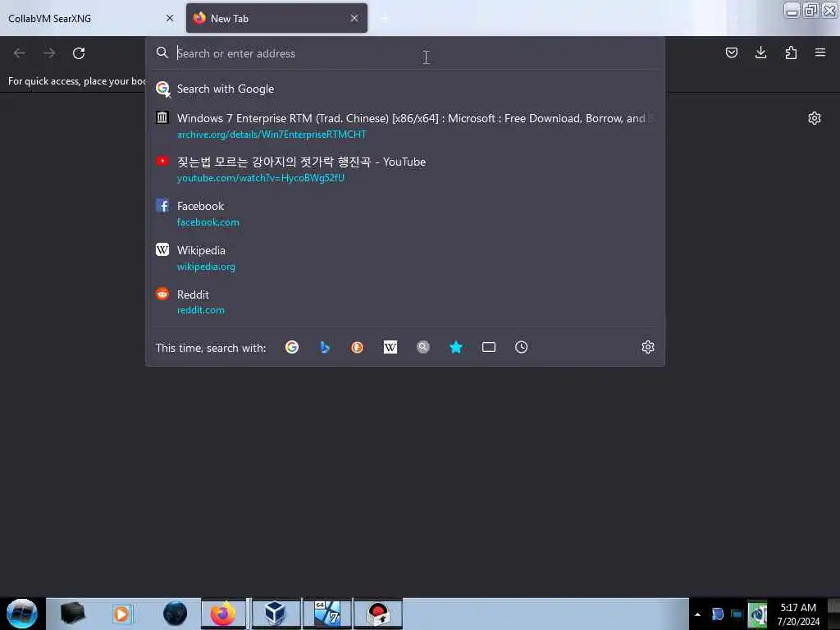Screen dimensions: 840x630
Task: Open the dark globe taskbar icon
Action: click(x=175, y=614)
